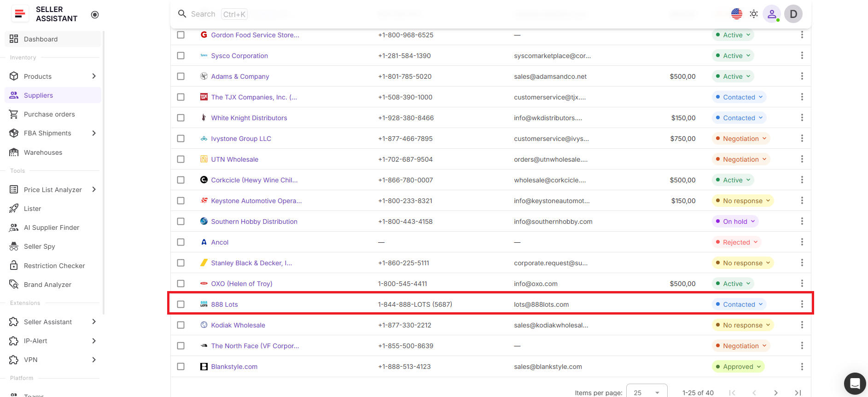Image resolution: width=868 pixels, height=397 pixels.
Task: Click the search magnifier icon
Action: 182,14
